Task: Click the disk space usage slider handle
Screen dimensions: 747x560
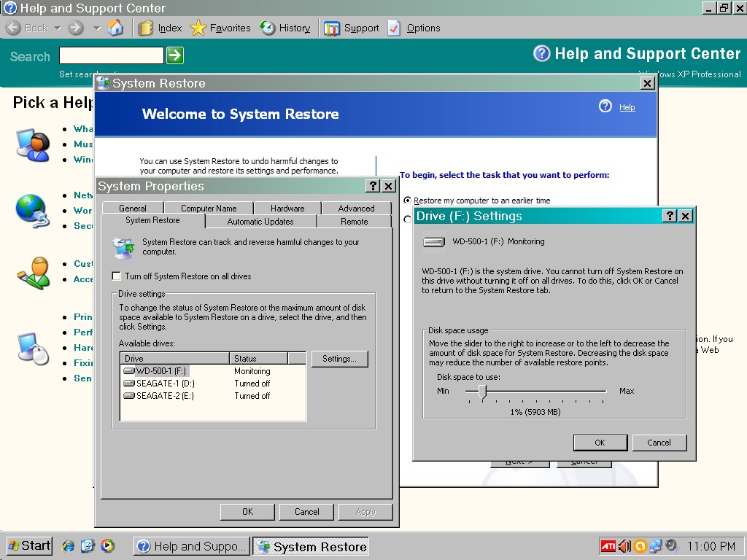Action: (x=482, y=392)
